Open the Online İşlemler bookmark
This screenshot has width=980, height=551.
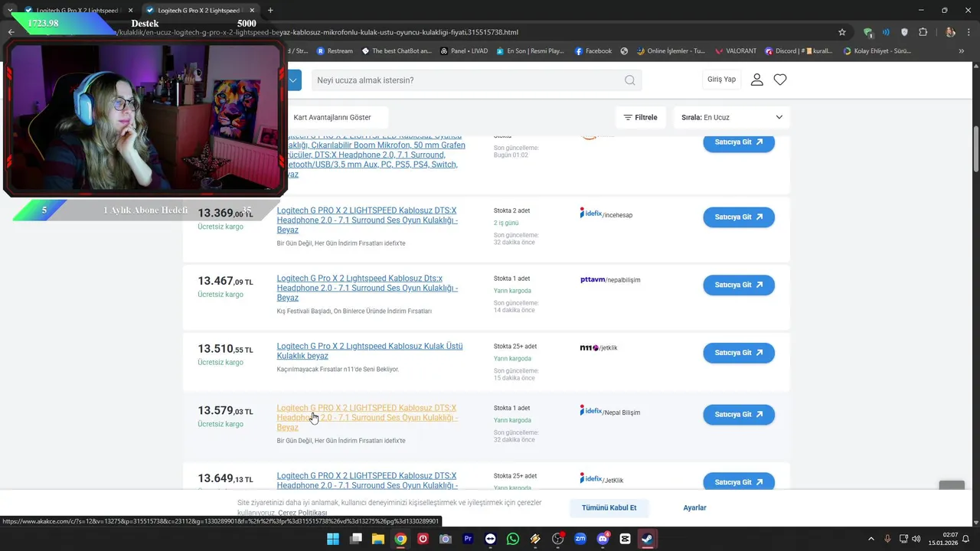670,51
